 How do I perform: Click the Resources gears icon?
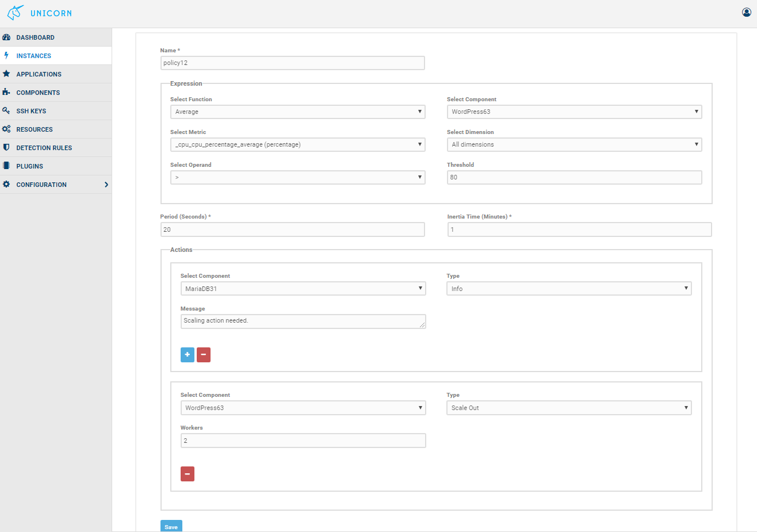[x=6, y=129]
